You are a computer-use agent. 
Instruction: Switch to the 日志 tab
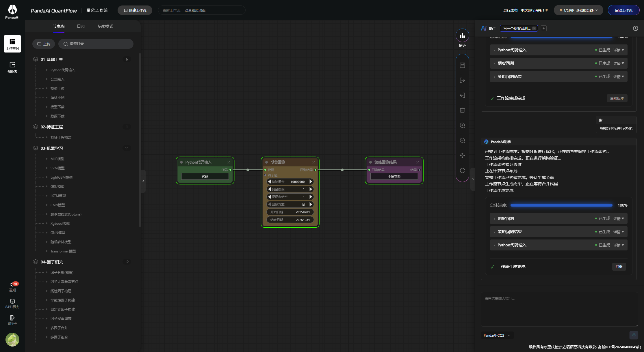coord(81,26)
